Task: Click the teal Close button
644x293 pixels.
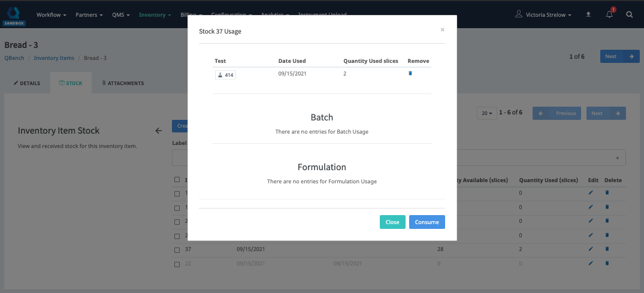Action: click(x=392, y=222)
